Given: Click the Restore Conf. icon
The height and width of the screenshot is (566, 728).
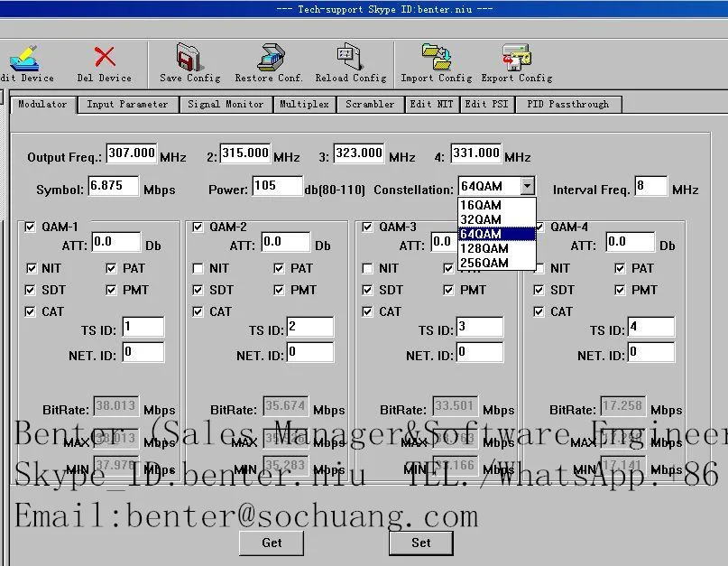Looking at the screenshot, I should pos(272,57).
